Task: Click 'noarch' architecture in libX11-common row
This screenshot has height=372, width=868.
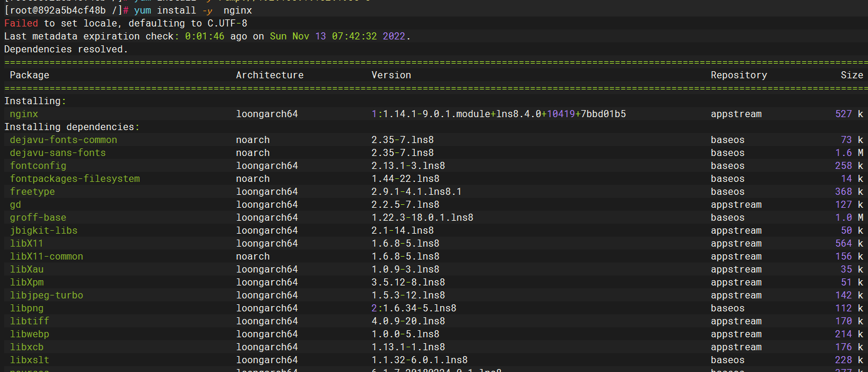Action: [x=253, y=256]
